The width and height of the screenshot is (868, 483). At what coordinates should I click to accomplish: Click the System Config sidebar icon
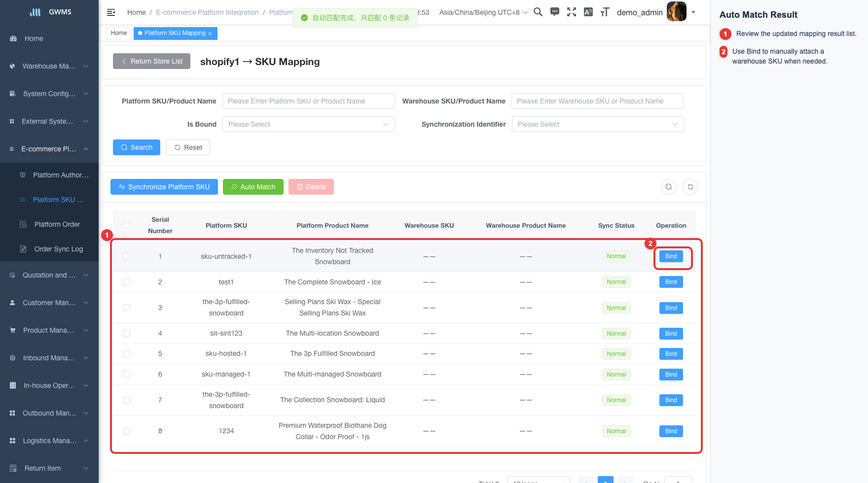tap(12, 94)
